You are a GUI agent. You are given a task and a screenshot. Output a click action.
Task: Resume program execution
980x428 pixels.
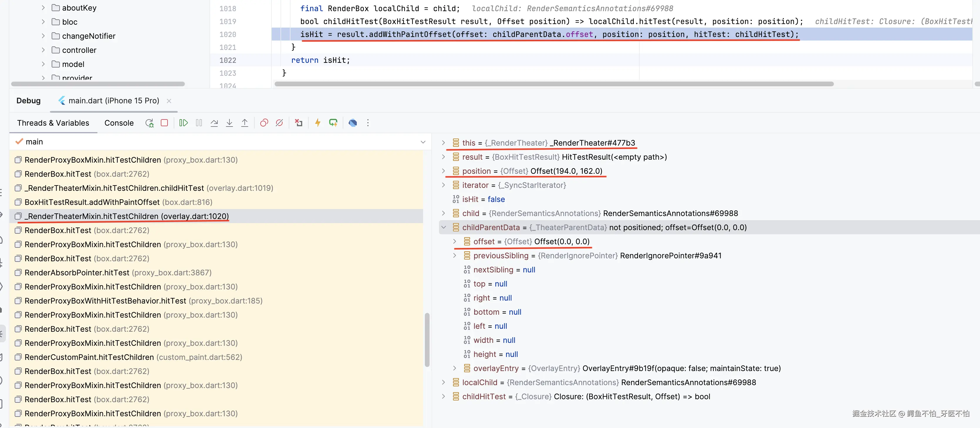click(x=183, y=123)
